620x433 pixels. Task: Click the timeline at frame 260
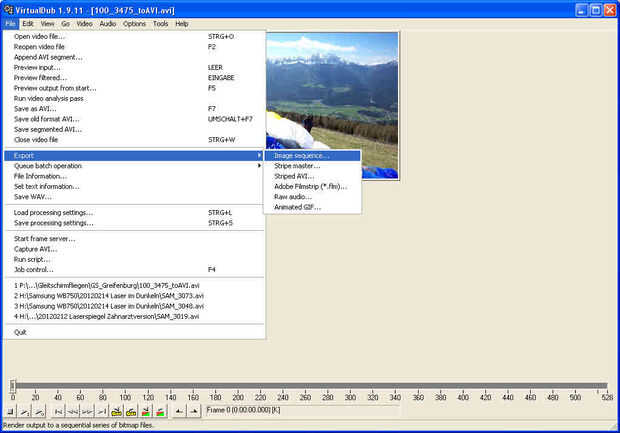(x=305, y=386)
